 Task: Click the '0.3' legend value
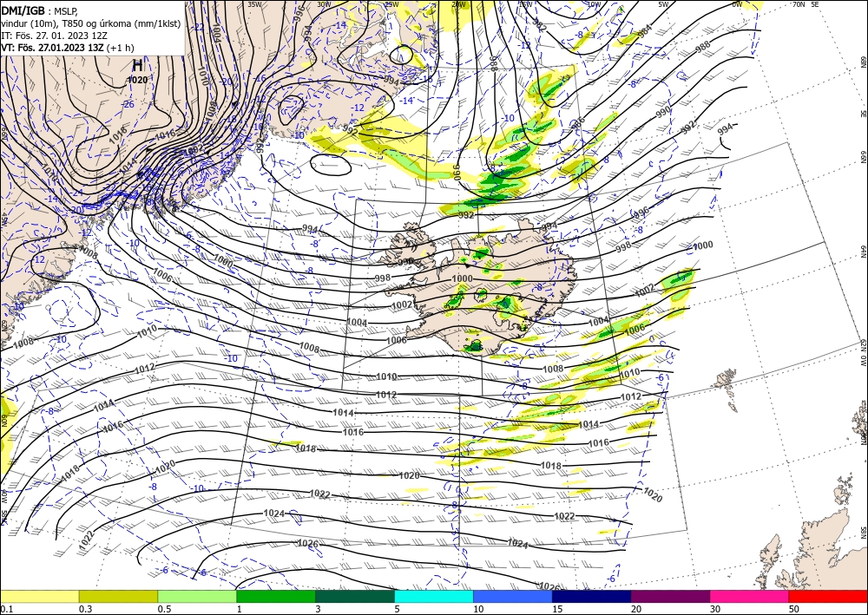(x=85, y=609)
